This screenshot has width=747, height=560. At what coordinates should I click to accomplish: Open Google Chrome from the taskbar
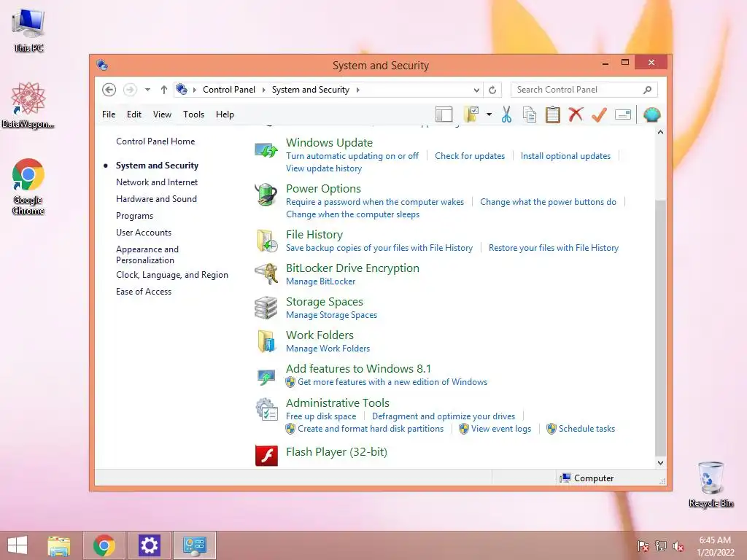(104, 545)
